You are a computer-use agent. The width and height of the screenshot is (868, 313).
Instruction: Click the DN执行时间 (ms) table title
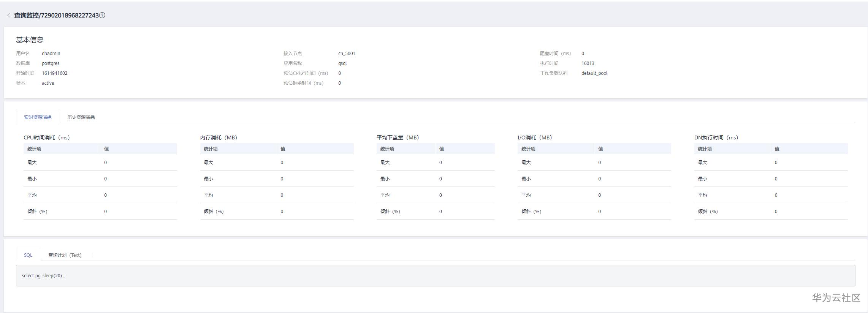click(716, 138)
